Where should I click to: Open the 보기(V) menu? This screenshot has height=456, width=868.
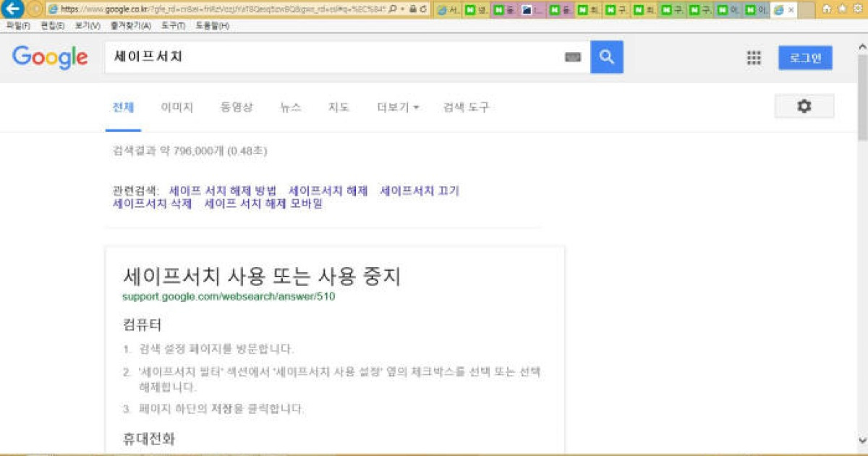tap(88, 26)
